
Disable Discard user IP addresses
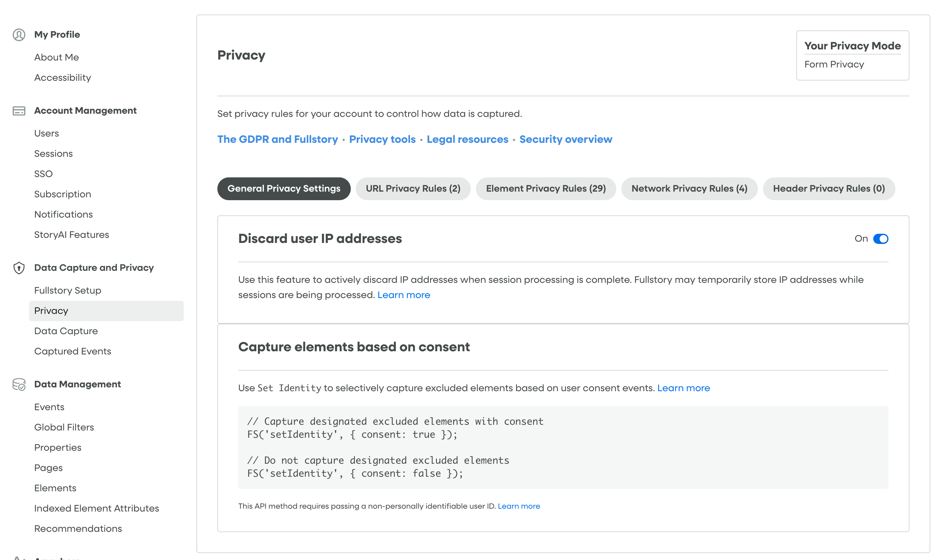coord(881,239)
